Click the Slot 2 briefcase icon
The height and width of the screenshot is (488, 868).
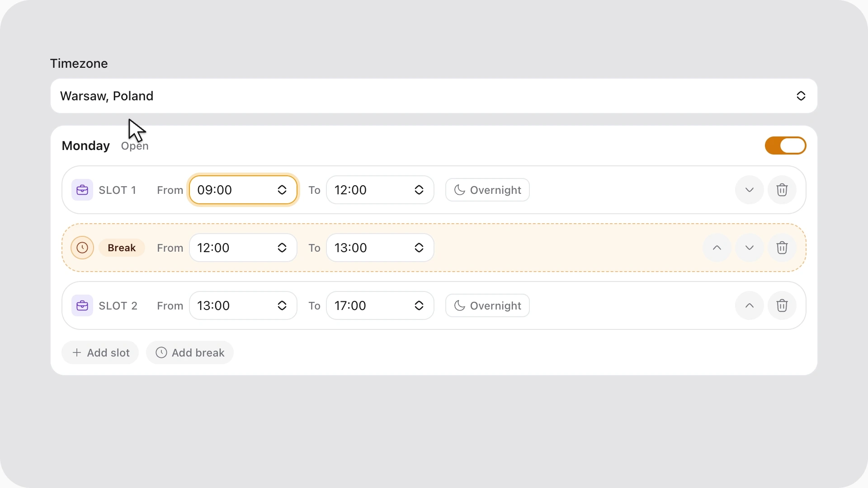(x=82, y=305)
